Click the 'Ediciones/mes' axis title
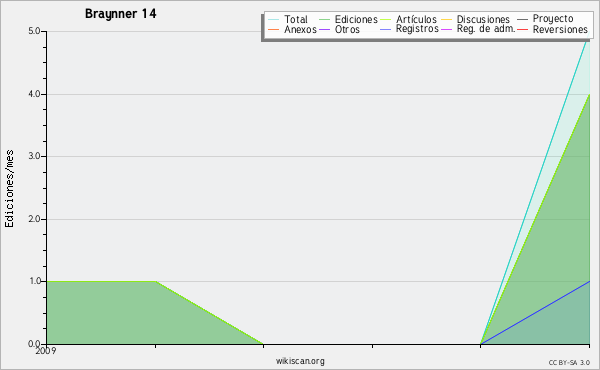The image size is (600, 370). click(9, 189)
